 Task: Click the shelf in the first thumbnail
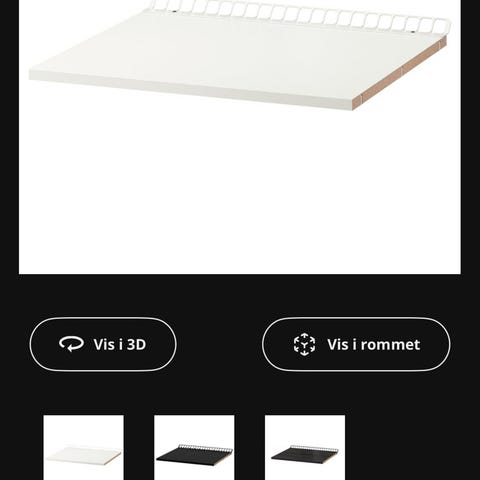click(x=83, y=454)
